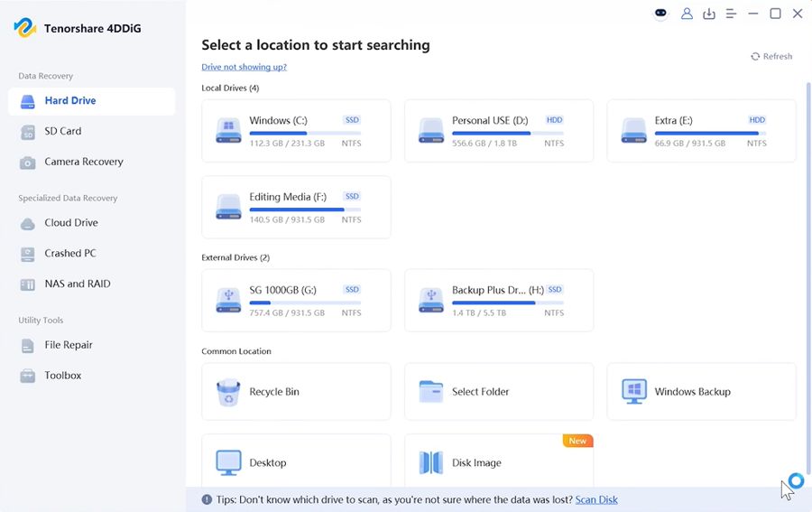Open the Disk Image option

(x=499, y=461)
